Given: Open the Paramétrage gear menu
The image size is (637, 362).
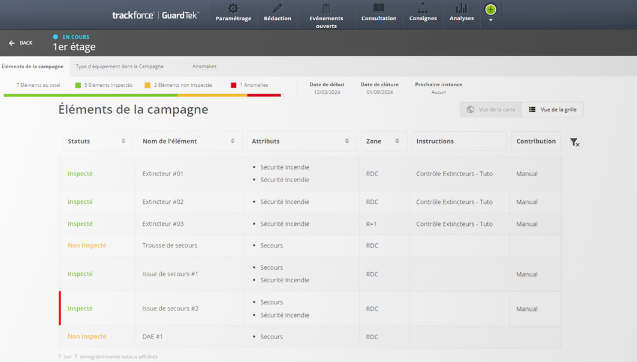Looking at the screenshot, I should 233,13.
